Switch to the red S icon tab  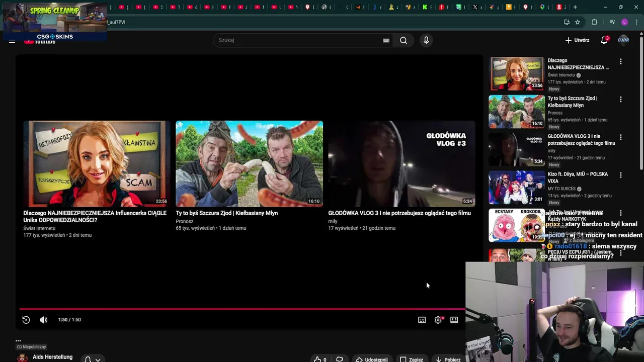pos(559,7)
